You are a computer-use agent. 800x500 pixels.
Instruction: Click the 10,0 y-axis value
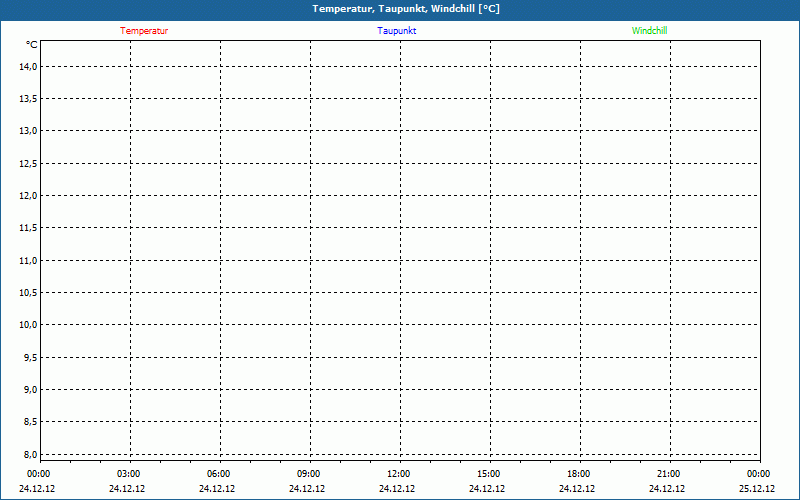pyautogui.click(x=28, y=324)
